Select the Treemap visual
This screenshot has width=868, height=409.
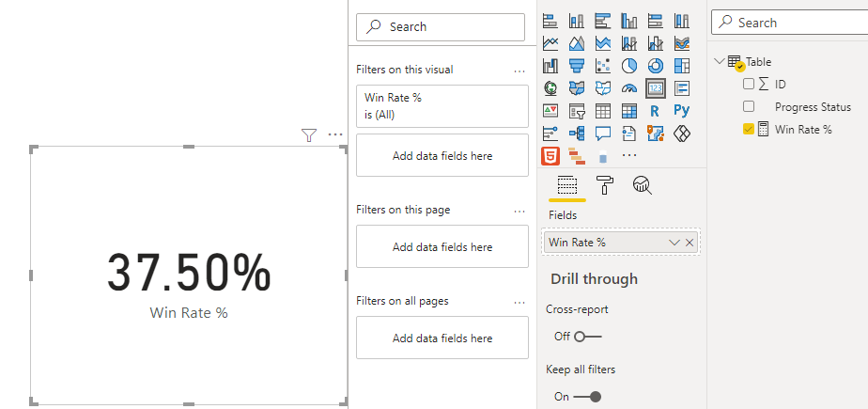pos(681,66)
